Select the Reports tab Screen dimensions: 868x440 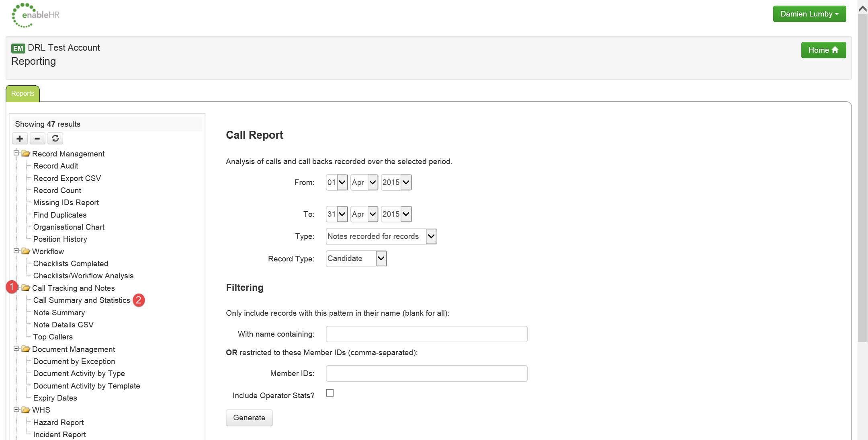[x=23, y=93]
